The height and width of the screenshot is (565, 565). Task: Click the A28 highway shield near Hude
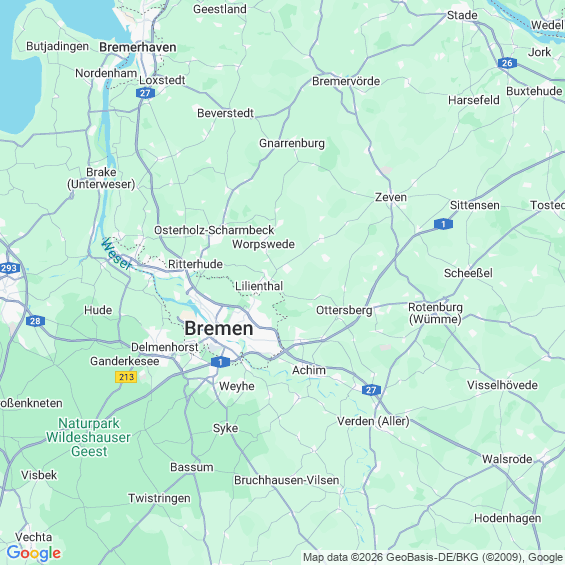(x=35, y=321)
